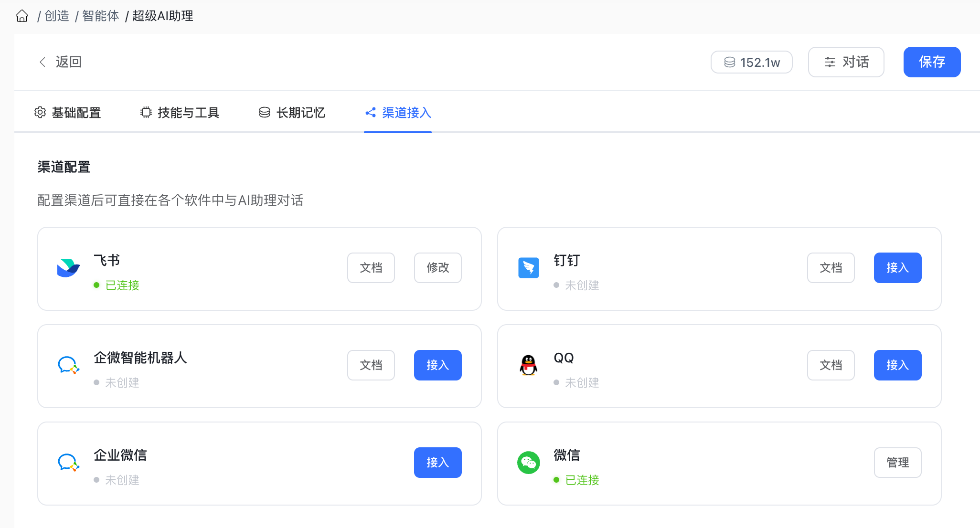Open the 长期记忆 tab
Viewport: 980px width, 528px height.
point(292,113)
